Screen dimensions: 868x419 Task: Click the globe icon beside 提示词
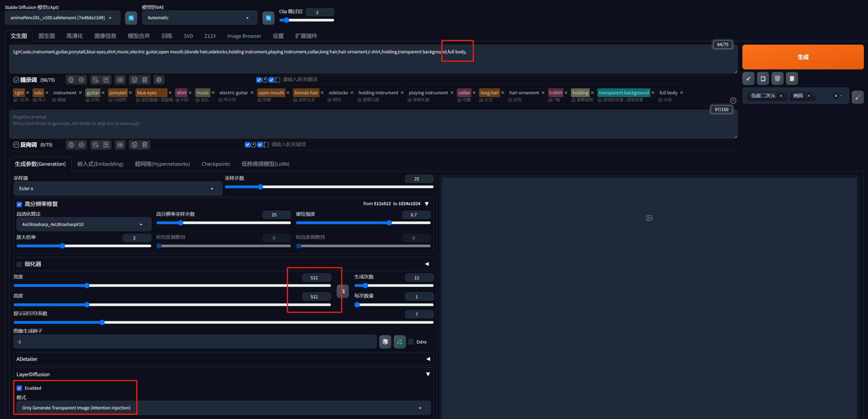coord(71,80)
